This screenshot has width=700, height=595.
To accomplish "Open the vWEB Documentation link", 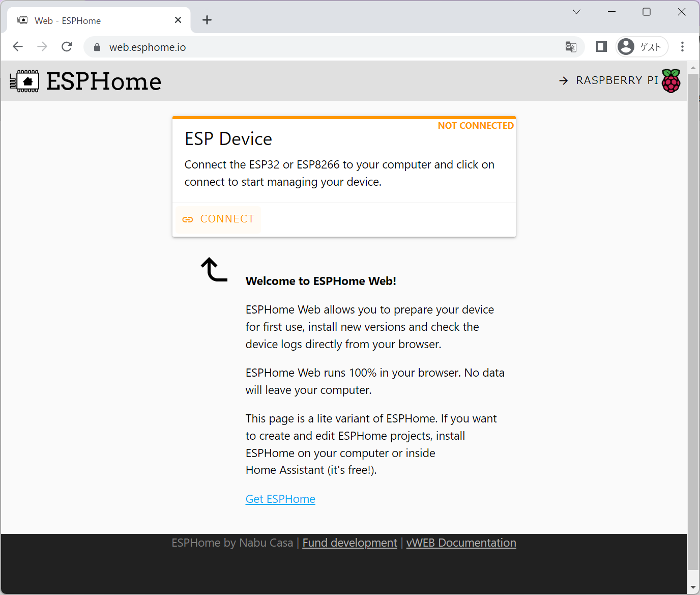I will pos(461,543).
